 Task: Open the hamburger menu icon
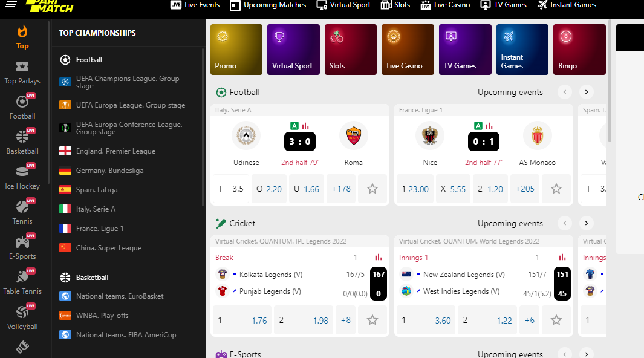tap(11, 4)
